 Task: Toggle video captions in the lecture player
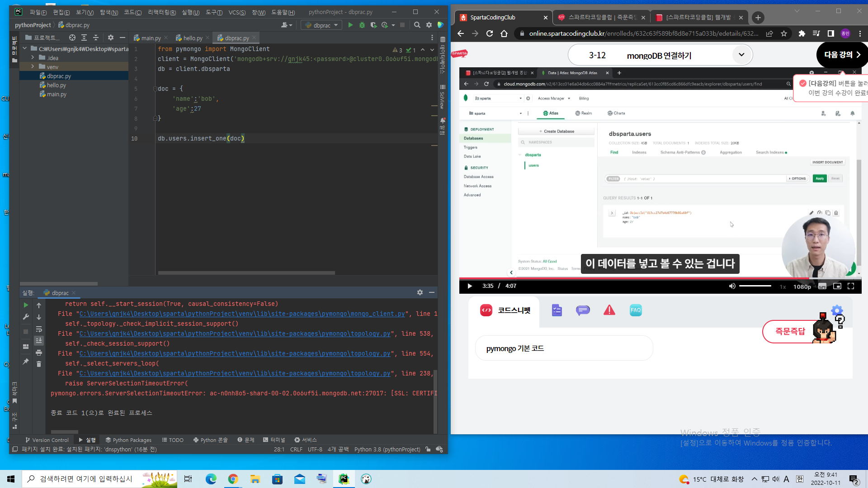coord(822,286)
